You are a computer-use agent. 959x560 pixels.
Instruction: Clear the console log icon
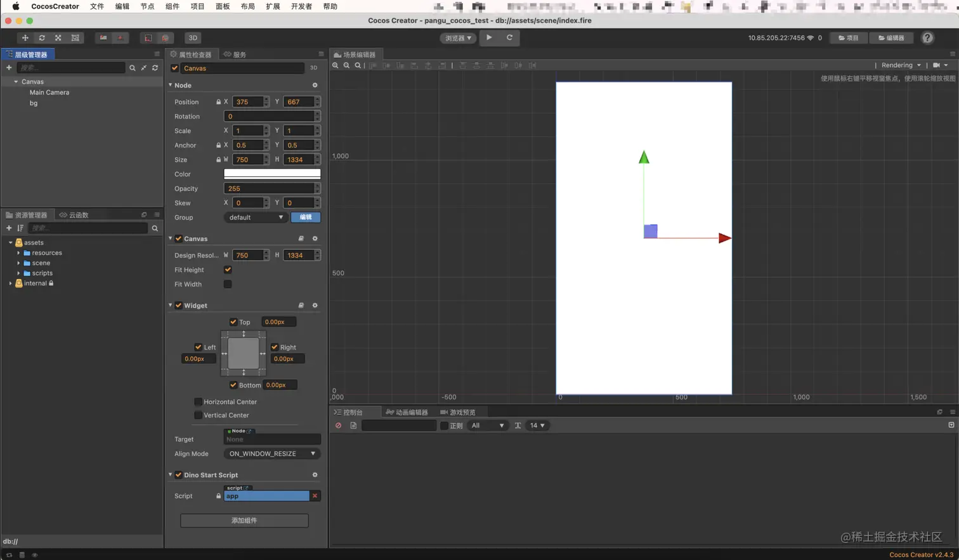(x=338, y=426)
